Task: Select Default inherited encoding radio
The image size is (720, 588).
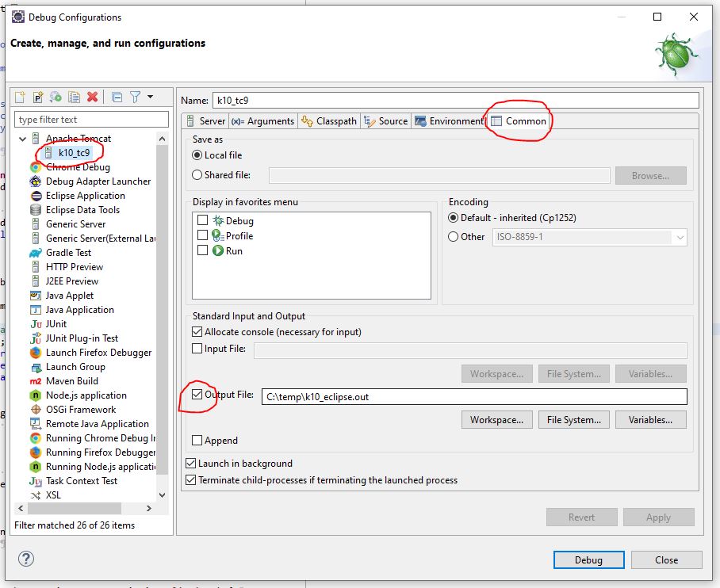Action: pyautogui.click(x=454, y=218)
